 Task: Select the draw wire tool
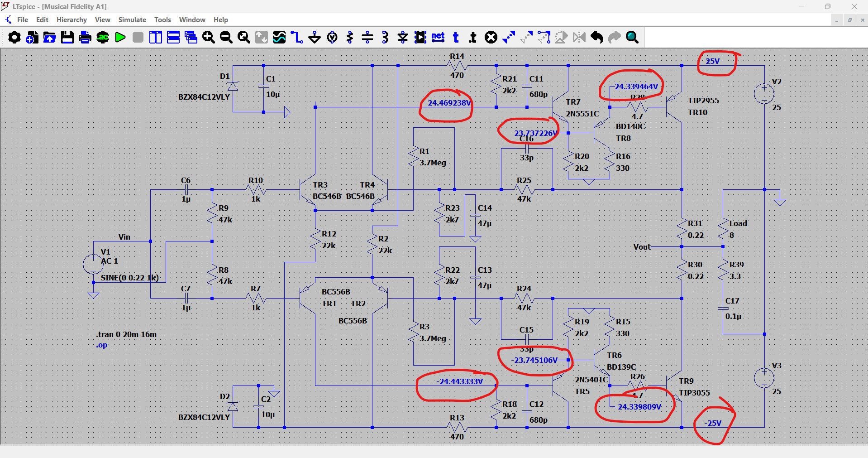[x=297, y=37]
